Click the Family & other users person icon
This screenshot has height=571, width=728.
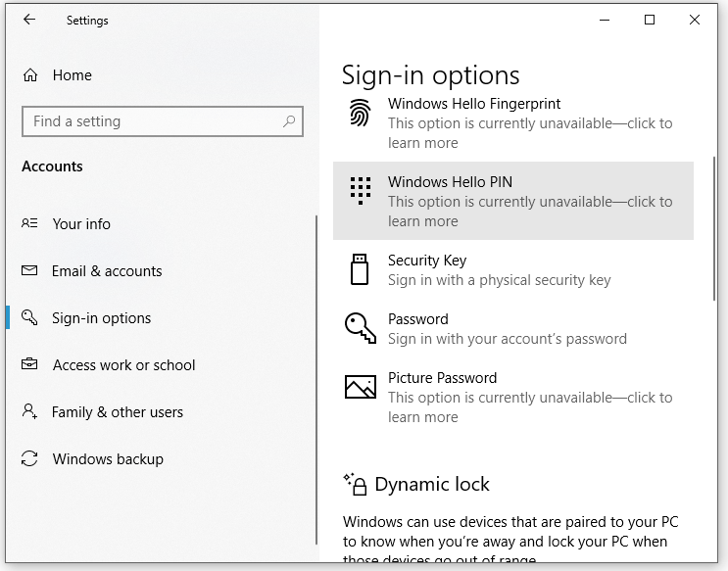(x=29, y=411)
